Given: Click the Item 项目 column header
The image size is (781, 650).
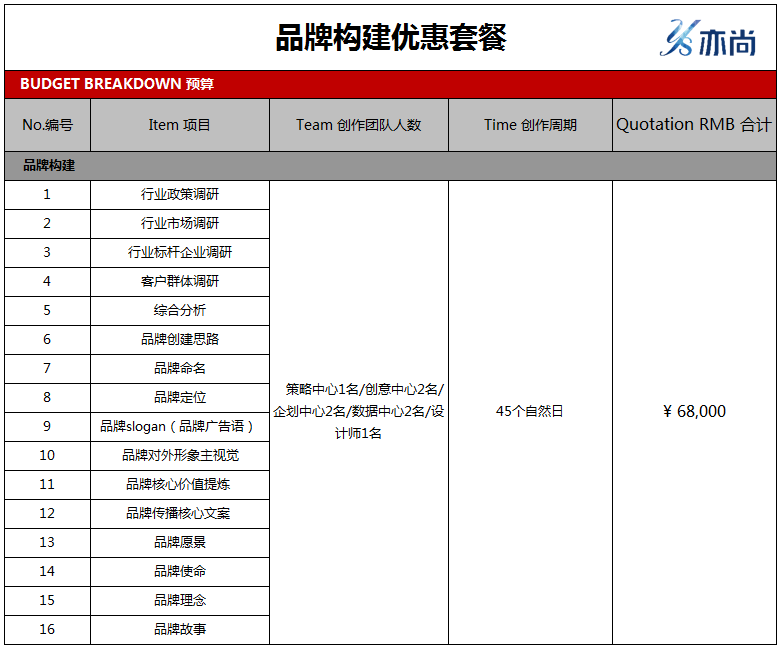Looking at the screenshot, I should pyautogui.click(x=180, y=125).
